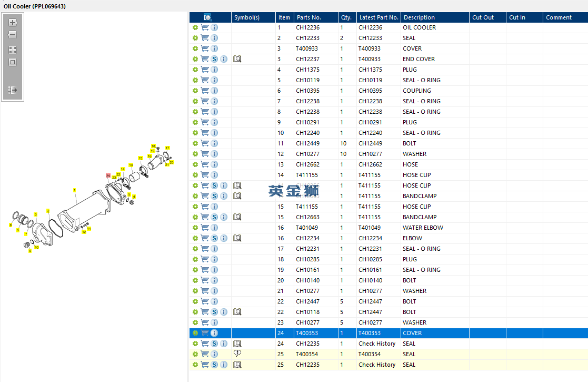Open the symbol icon in CH12234 ELBOW row
Viewport: 588px width, 382px height.
[237, 238]
